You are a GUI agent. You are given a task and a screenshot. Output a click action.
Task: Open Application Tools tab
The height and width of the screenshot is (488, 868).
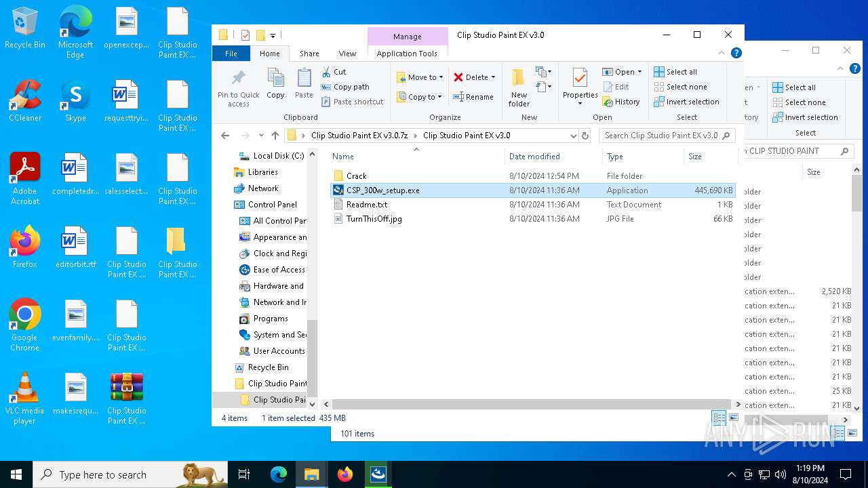pos(407,54)
